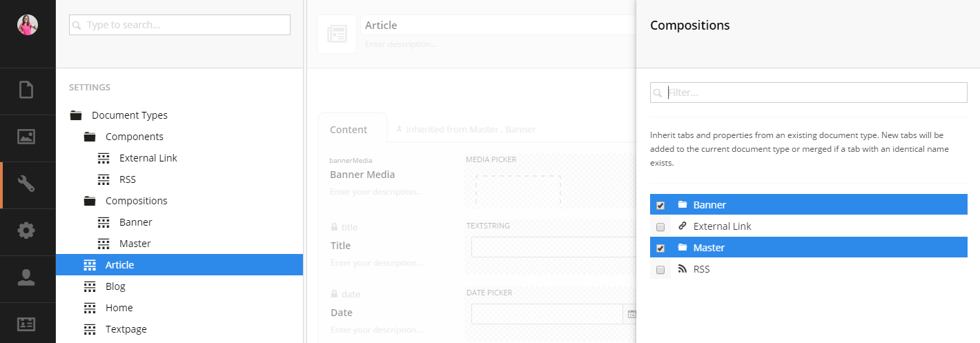
Task: Uncheck the Banner composition checkbox
Action: (660, 205)
